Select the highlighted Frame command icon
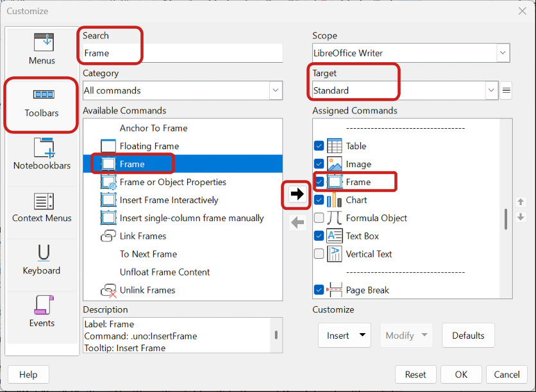 [x=108, y=164]
